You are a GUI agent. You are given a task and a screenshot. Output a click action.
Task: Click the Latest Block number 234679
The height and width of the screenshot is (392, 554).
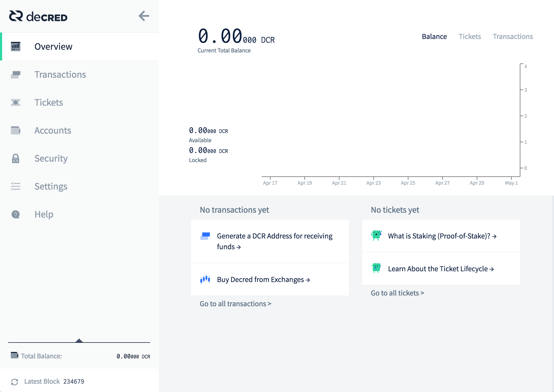(74, 382)
